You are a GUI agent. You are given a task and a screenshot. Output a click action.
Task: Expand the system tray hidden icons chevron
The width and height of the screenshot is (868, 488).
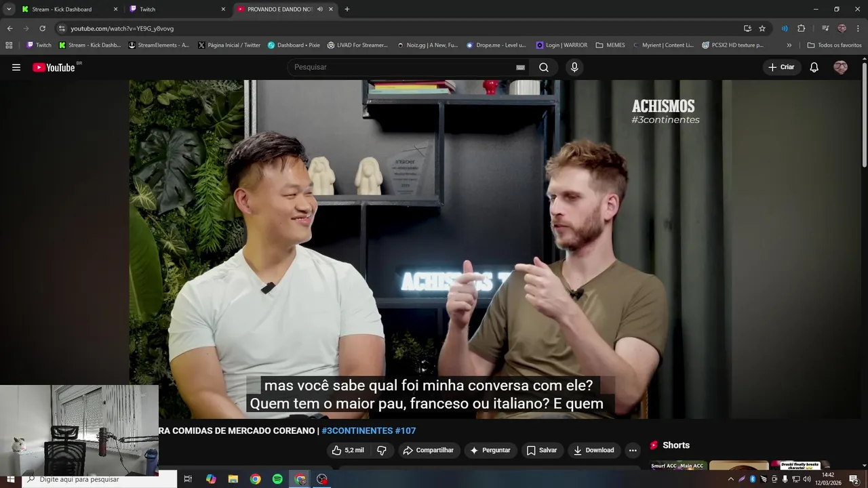pos(730,479)
